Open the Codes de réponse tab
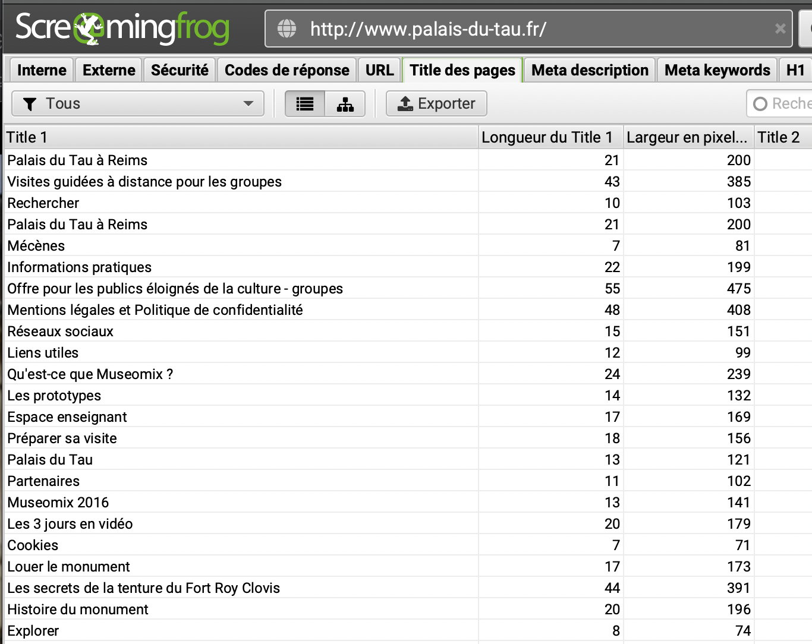 point(287,70)
